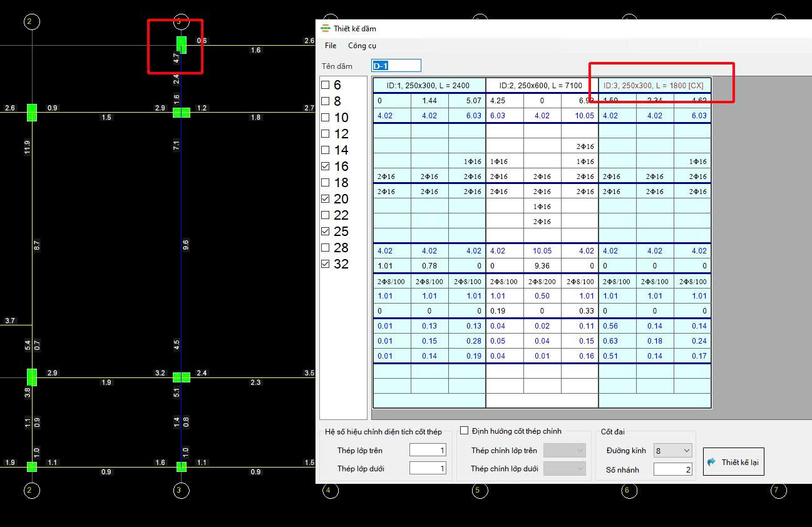Select header ID:3, 250x300, L = 1800 [CX]
This screenshot has width=812, height=527.
click(655, 86)
